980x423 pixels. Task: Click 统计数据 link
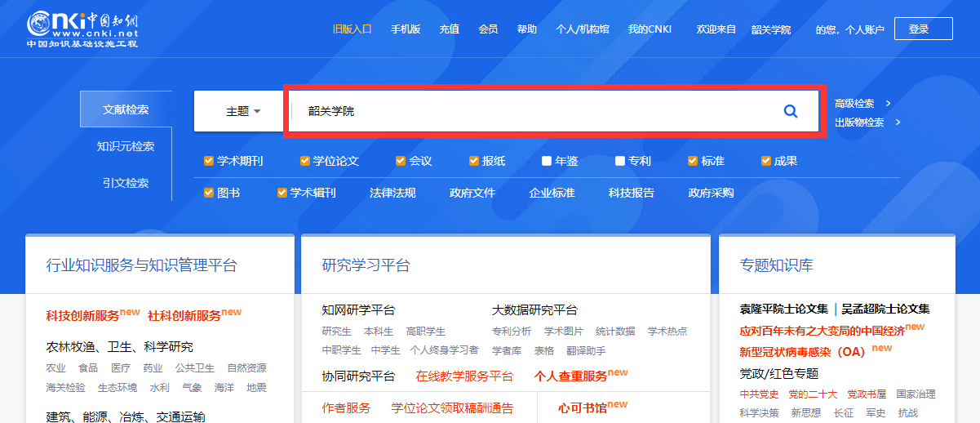coord(615,331)
